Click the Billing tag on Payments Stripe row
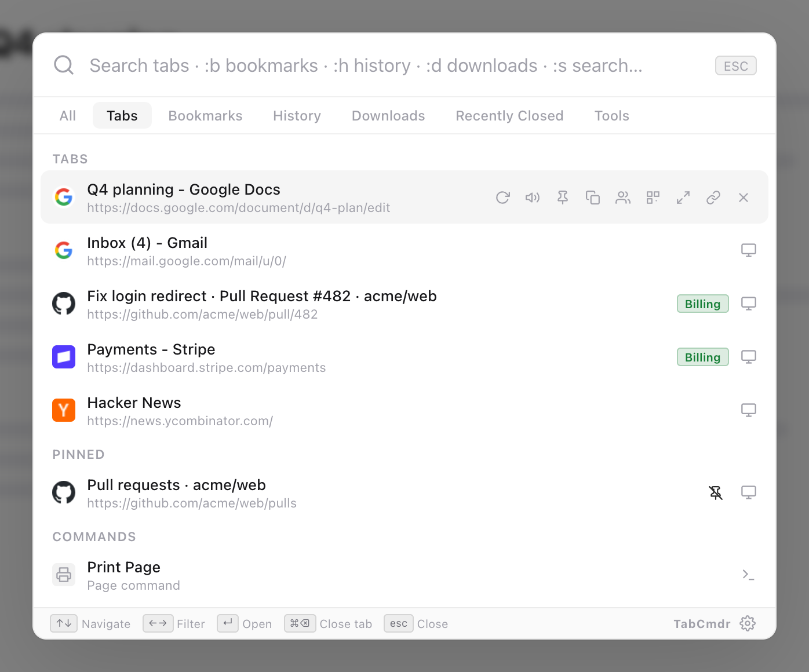The image size is (809, 672). (x=703, y=357)
